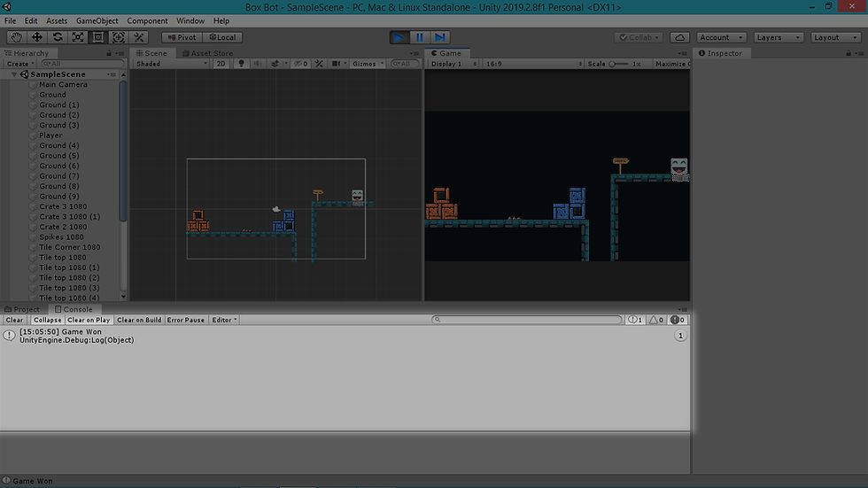The height and width of the screenshot is (488, 868).
Task: Toggle scene view grid/tools icon
Action: [319, 64]
